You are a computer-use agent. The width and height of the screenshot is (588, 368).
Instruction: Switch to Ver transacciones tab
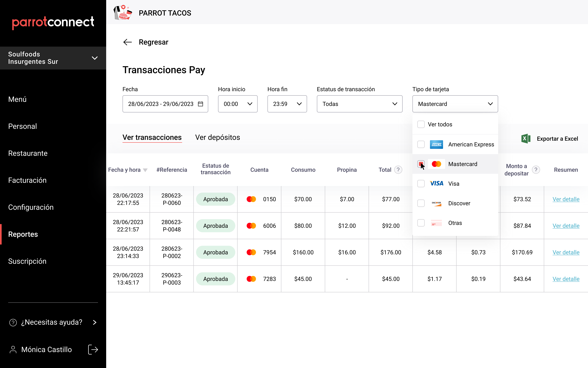152,137
